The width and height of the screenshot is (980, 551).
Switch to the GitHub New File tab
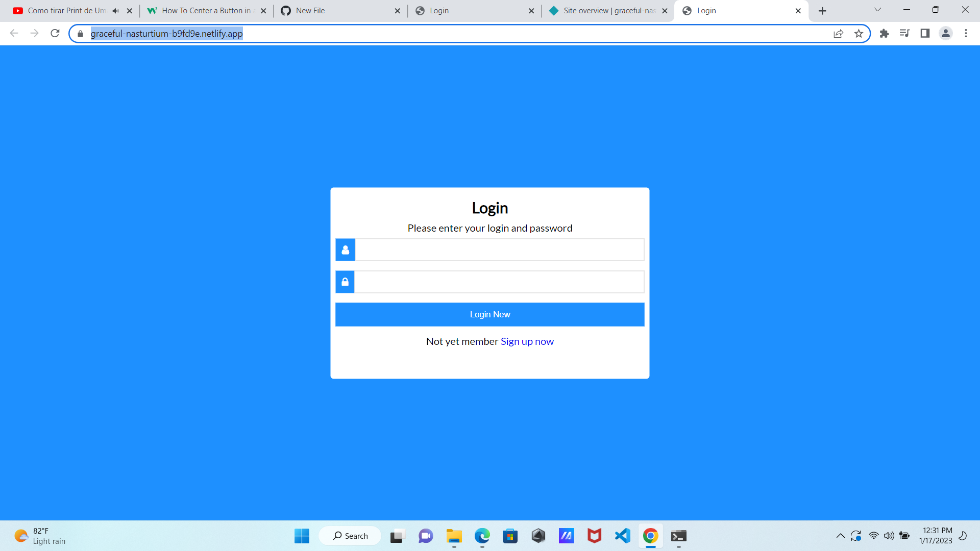point(337,10)
